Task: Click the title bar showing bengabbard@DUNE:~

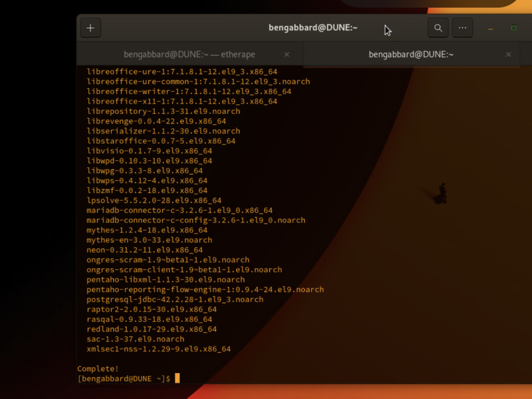Action: tap(313, 28)
